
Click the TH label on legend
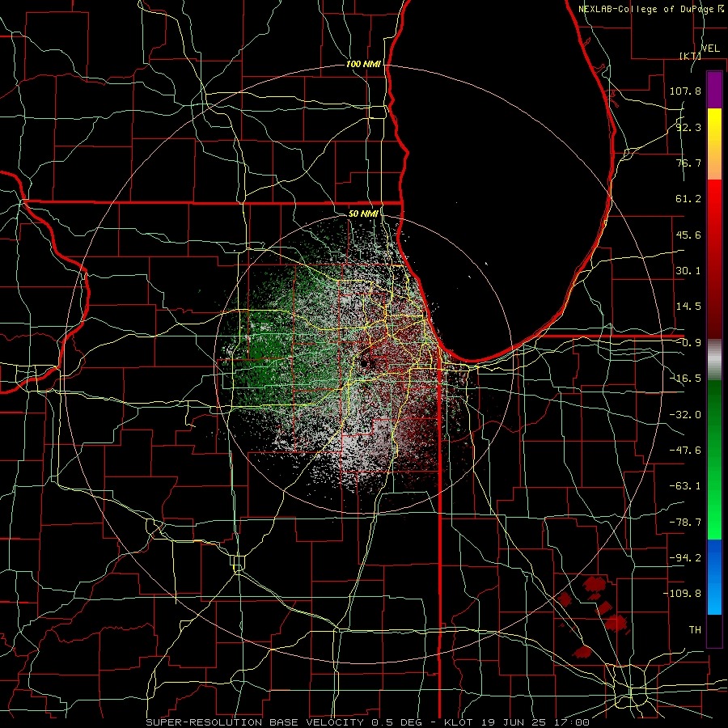coord(695,629)
